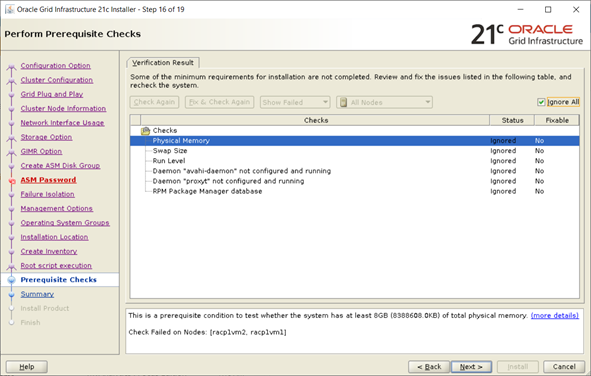
Task: Click Fixable No value of Run Level row
Action: tap(539, 161)
